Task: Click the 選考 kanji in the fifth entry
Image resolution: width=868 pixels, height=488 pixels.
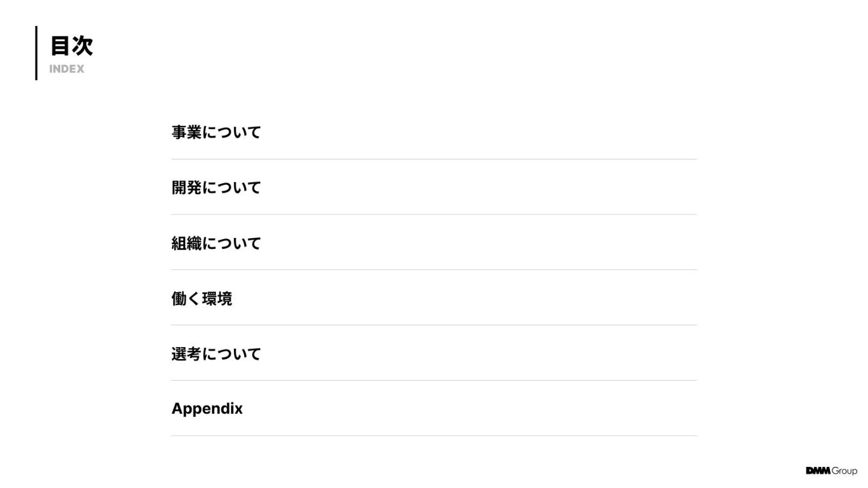Action: coord(186,354)
